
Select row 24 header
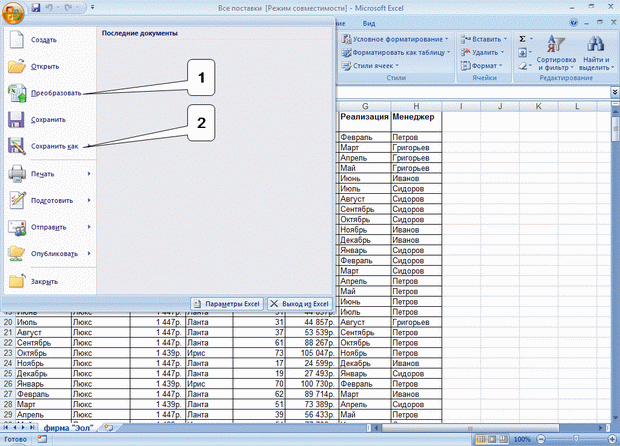[x=8, y=363]
